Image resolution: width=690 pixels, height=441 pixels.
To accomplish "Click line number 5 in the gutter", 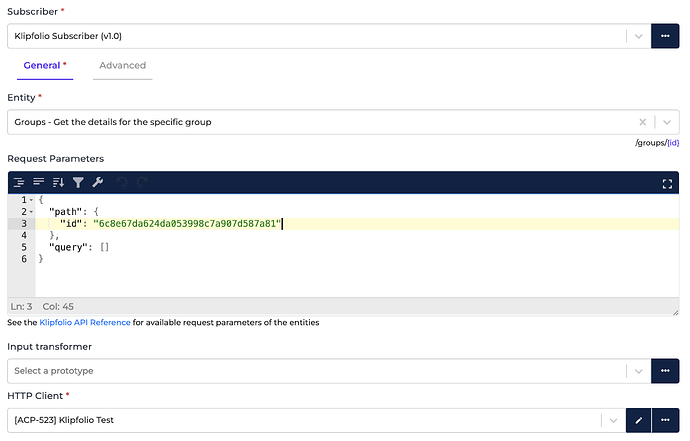I will (24, 247).
